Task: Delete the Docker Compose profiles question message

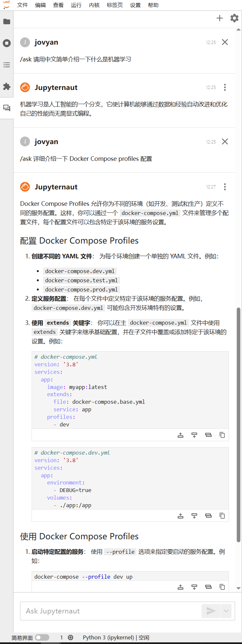Action: (x=225, y=141)
